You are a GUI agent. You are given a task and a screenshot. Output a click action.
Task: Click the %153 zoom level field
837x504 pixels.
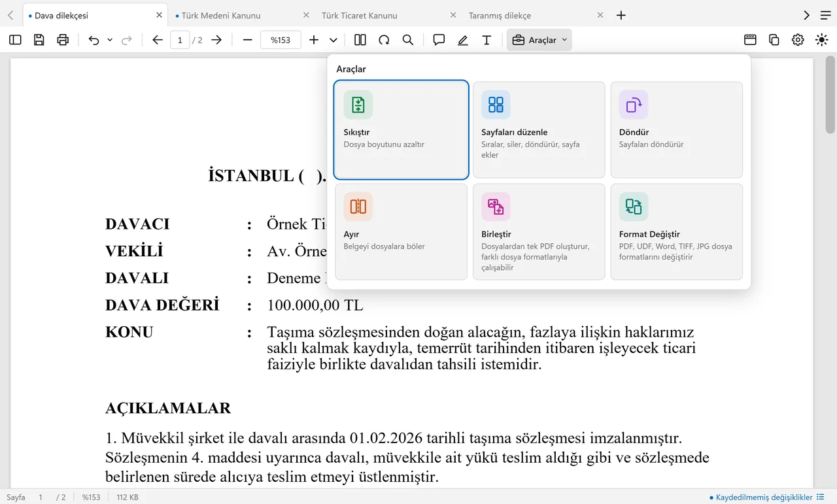[x=281, y=40]
